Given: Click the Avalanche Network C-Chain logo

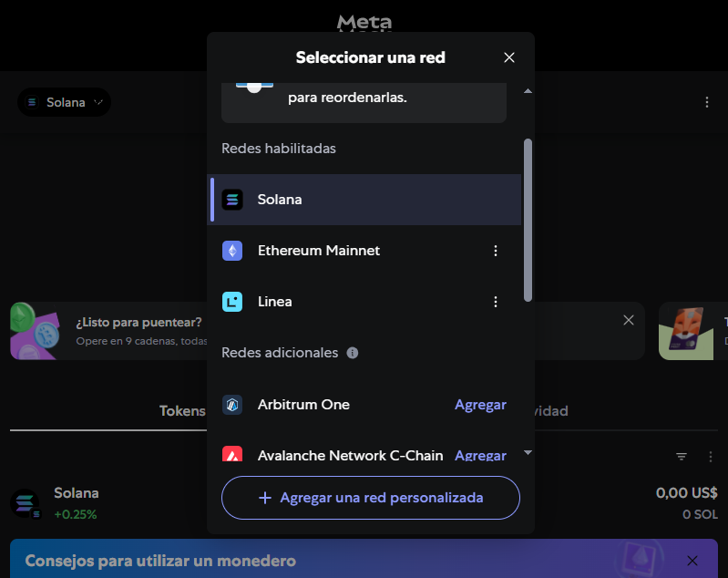Looking at the screenshot, I should (232, 454).
